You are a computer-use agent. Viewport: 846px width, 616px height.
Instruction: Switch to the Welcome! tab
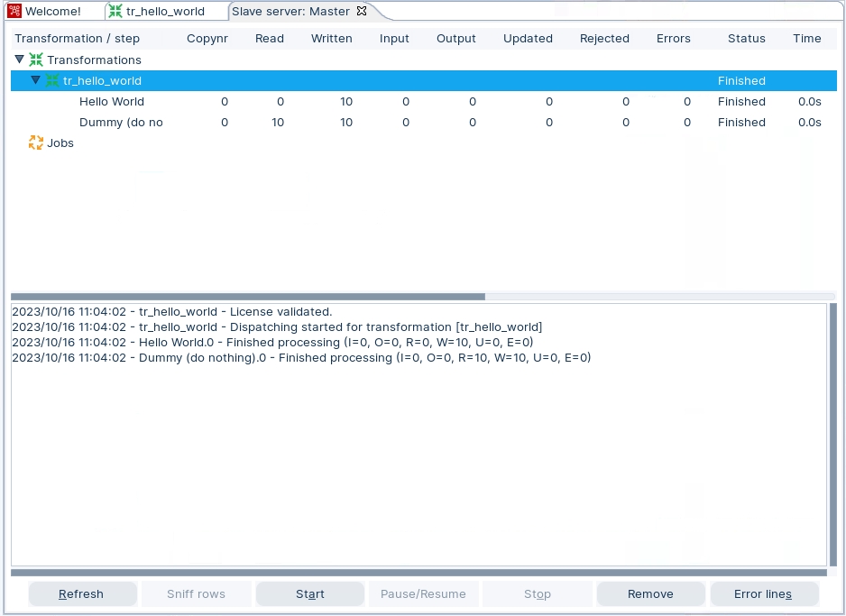coord(52,12)
